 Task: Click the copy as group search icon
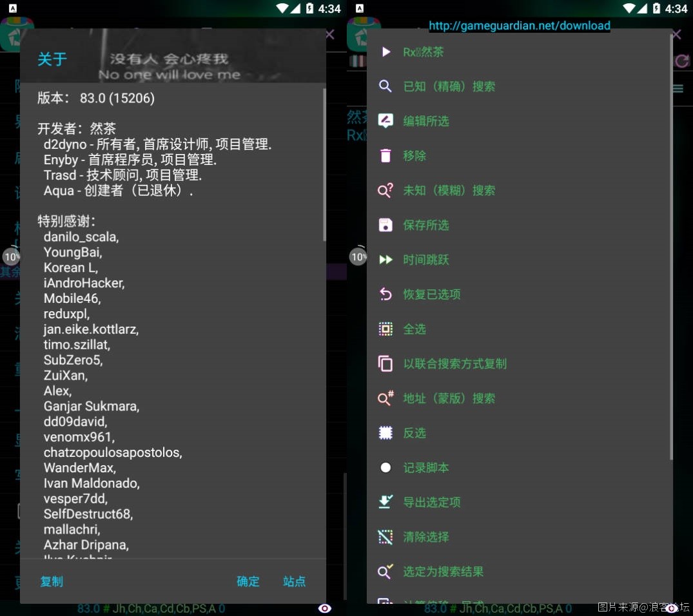pos(386,363)
